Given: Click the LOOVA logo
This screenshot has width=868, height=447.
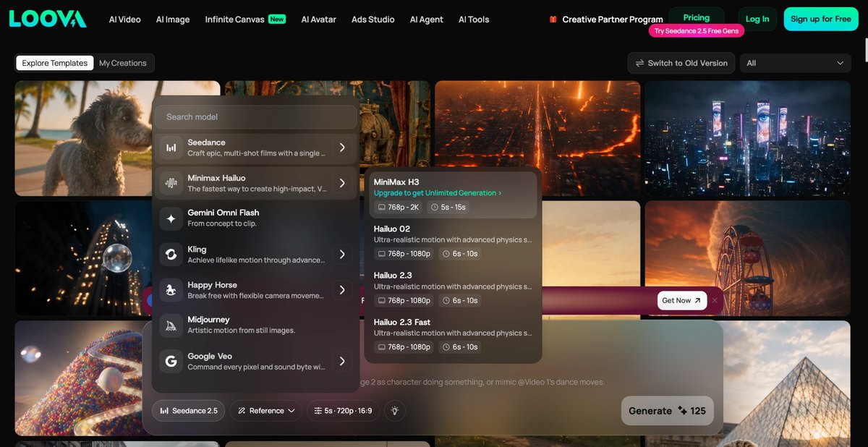Looking at the screenshot, I should [48, 19].
